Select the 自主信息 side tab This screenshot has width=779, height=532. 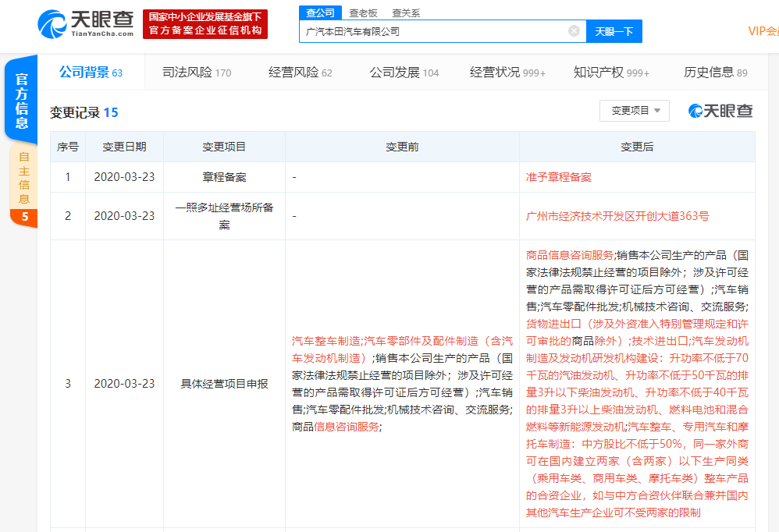[23, 178]
